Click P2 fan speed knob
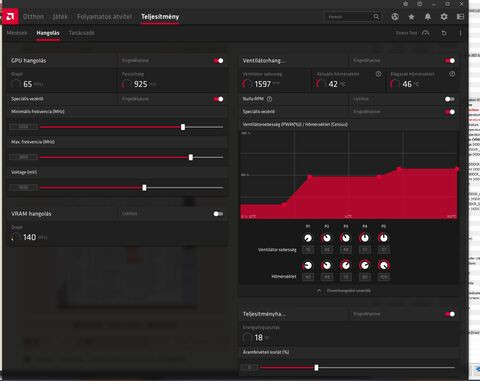This screenshot has height=381, width=480. [327, 238]
